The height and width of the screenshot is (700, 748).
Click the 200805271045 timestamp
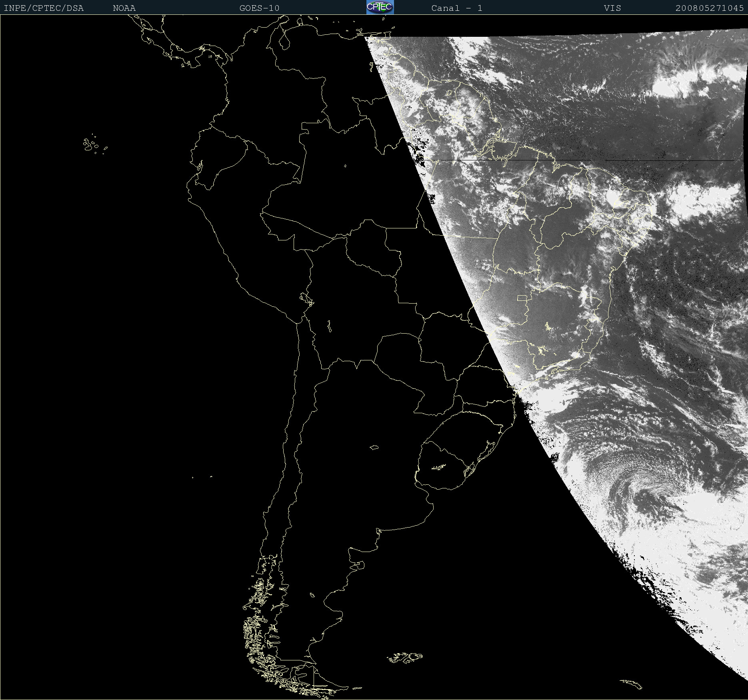(710, 8)
